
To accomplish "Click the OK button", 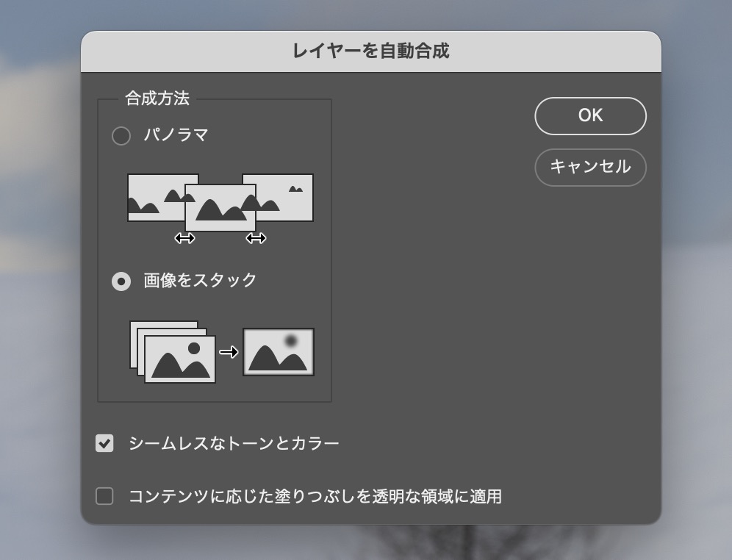I will [590, 116].
